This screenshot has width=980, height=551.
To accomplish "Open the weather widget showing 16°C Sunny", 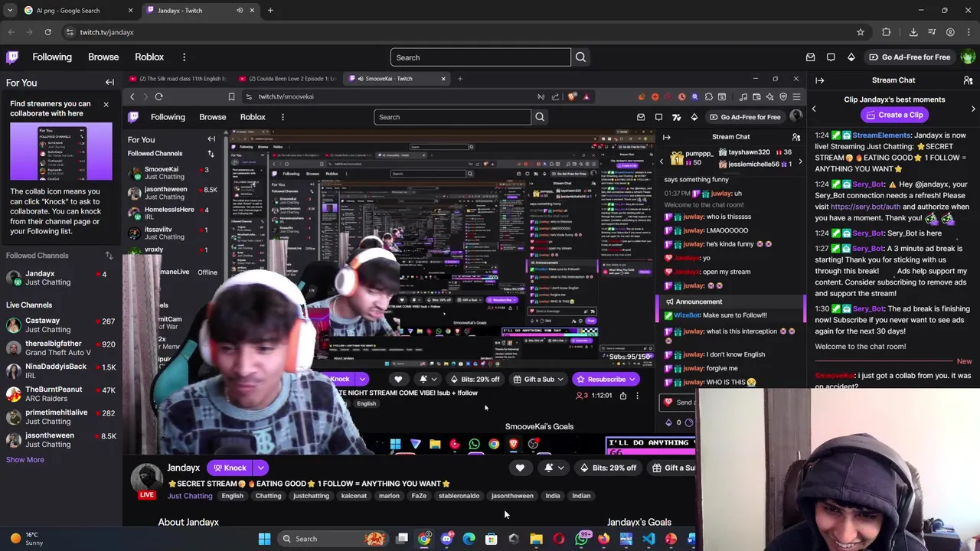I will pos(26,539).
